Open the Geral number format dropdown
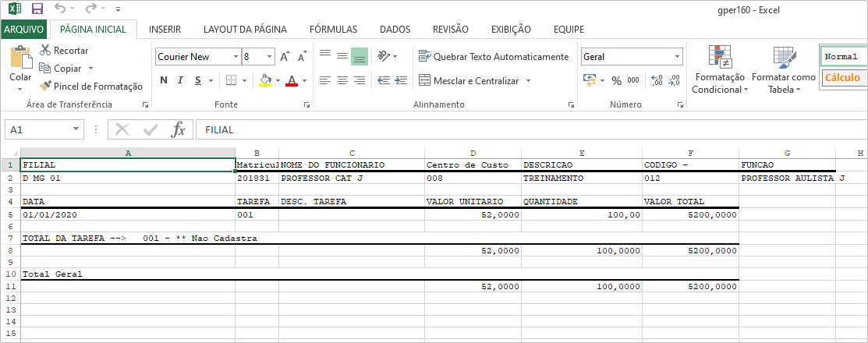This screenshot has width=868, height=343. (x=678, y=56)
